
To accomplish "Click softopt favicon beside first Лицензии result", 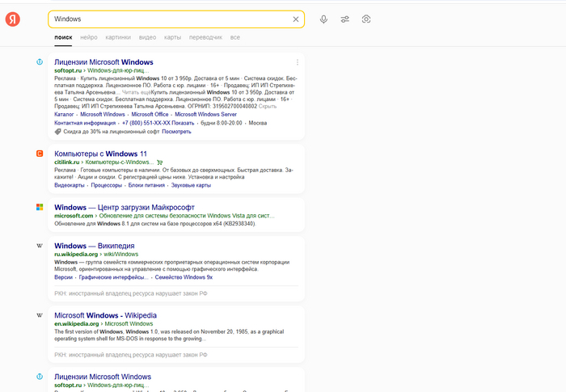I will point(40,62).
